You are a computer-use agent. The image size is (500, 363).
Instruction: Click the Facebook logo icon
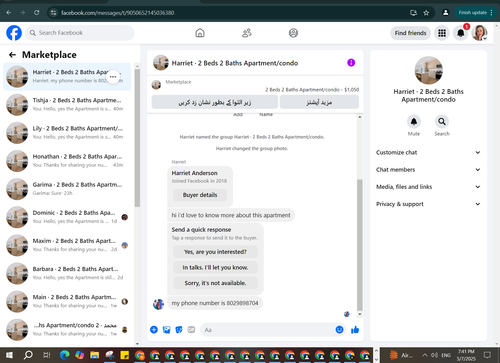14,33
